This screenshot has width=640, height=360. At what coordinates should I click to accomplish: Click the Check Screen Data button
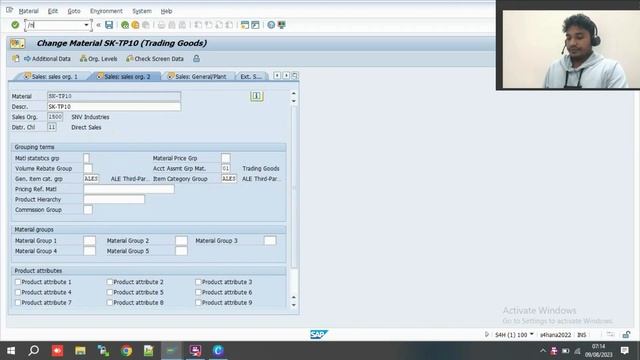point(155,59)
